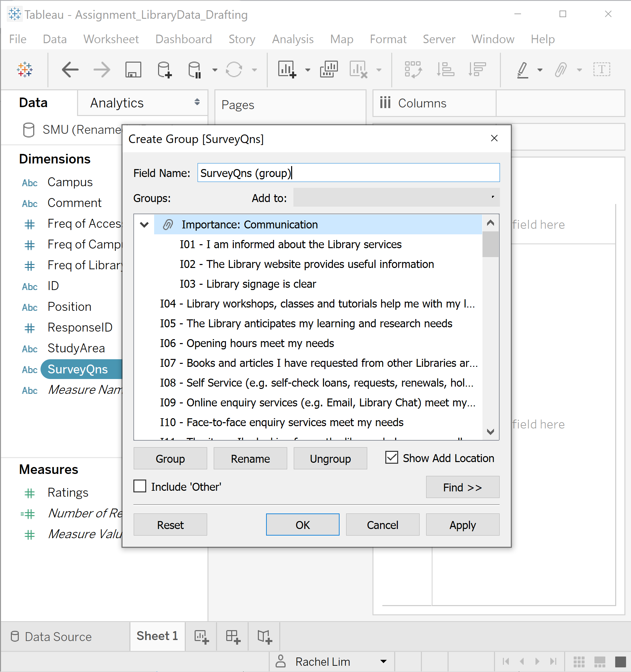Select I04 Library workshops item
631x672 pixels.
pyautogui.click(x=317, y=304)
